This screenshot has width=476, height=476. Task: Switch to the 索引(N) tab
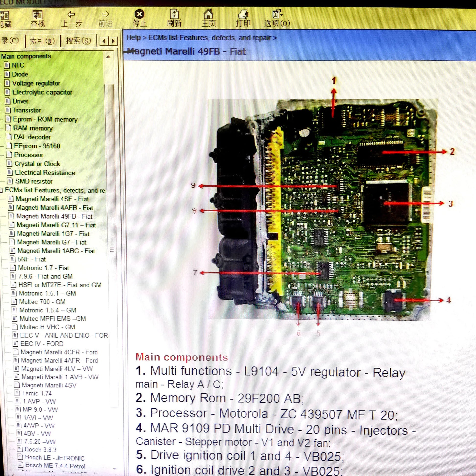[42, 41]
